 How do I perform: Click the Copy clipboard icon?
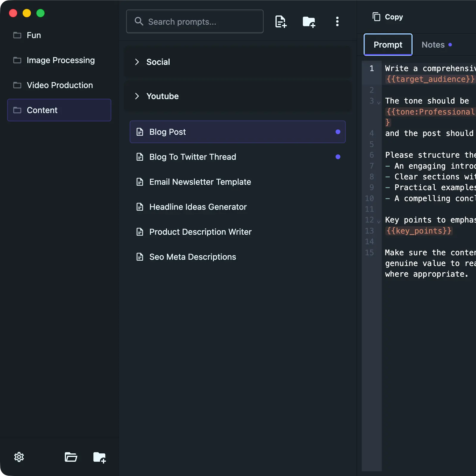point(376,17)
